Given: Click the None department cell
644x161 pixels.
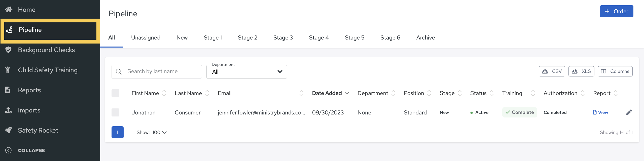Looking at the screenshot, I should [364, 112].
